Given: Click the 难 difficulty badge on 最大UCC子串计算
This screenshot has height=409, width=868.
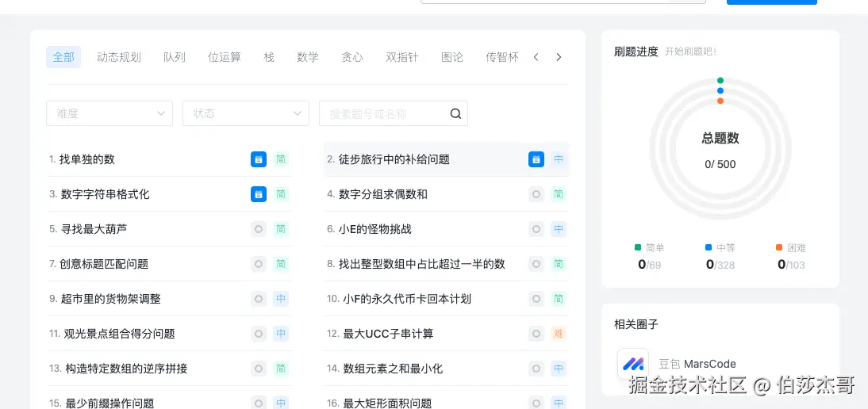Looking at the screenshot, I should [559, 334].
